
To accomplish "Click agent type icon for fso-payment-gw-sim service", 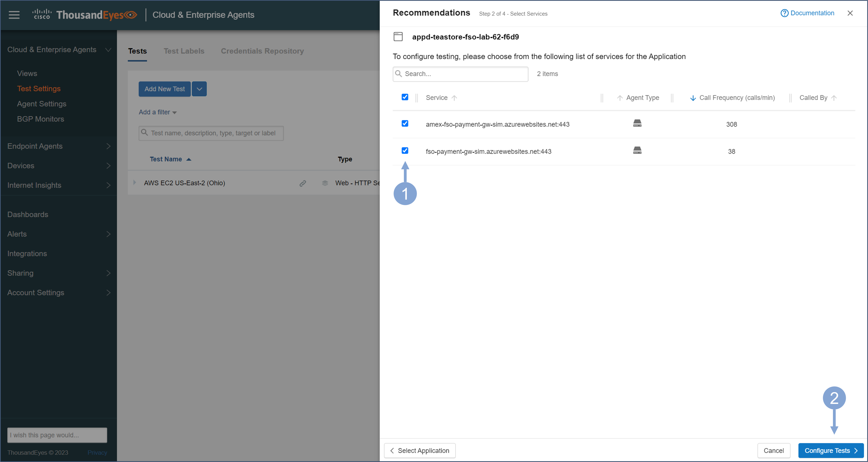I will coord(637,150).
